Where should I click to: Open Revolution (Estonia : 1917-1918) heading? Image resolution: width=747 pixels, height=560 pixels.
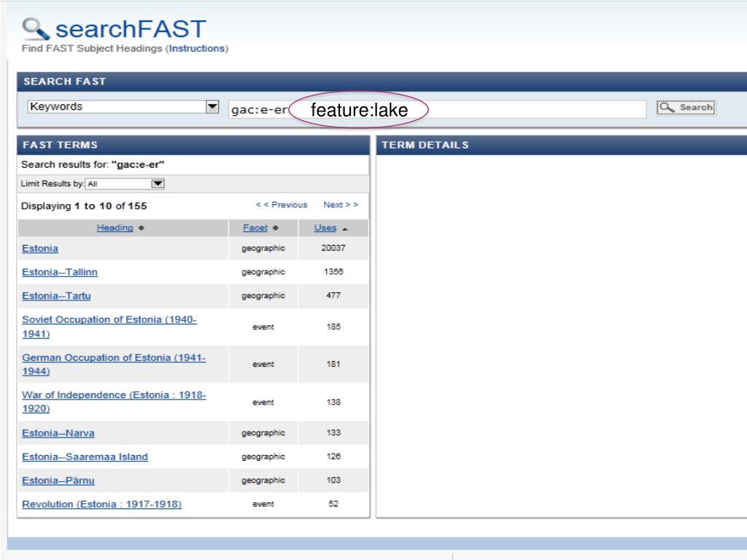point(101,504)
